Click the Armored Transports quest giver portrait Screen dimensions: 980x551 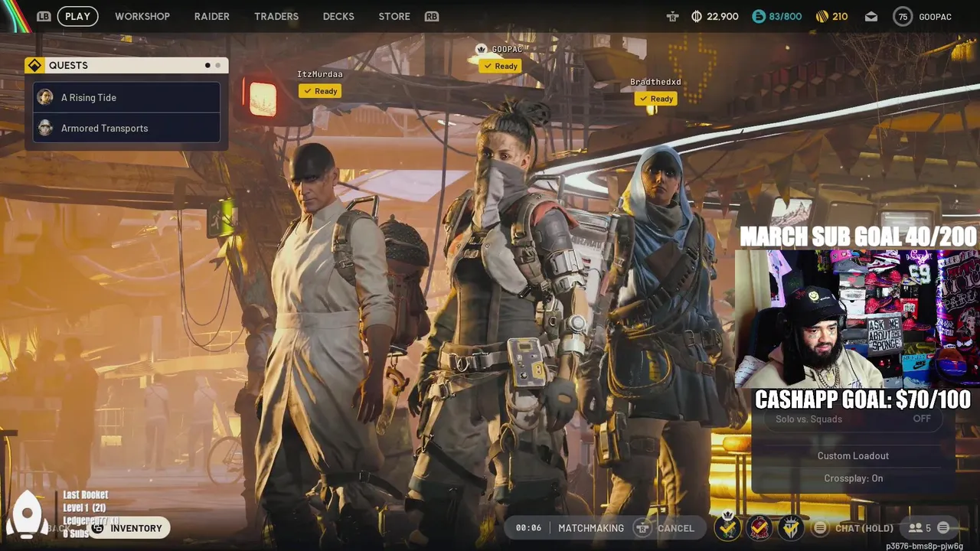coord(45,128)
